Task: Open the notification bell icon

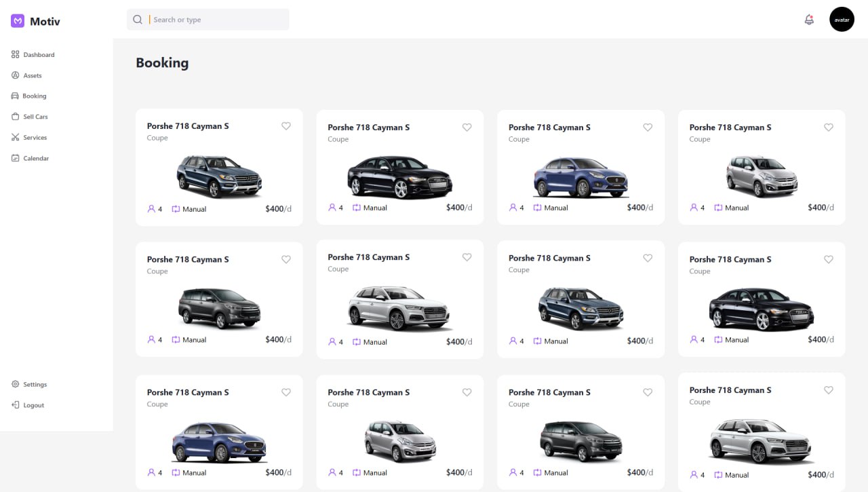Action: coord(809,20)
